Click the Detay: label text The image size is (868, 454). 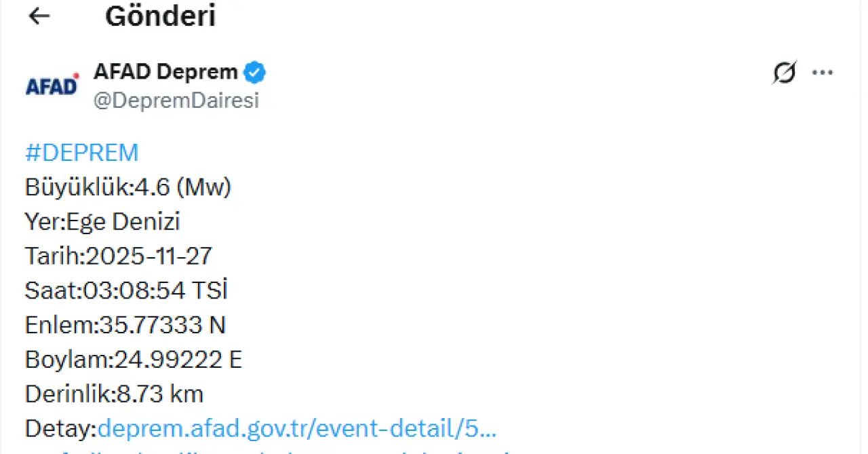61,428
